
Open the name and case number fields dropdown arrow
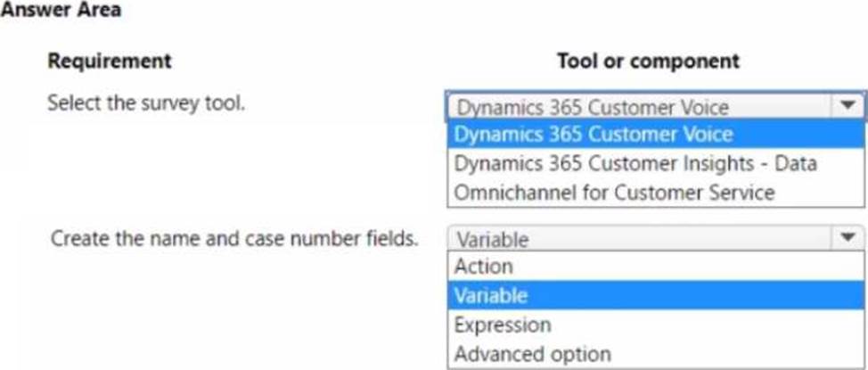(848, 238)
